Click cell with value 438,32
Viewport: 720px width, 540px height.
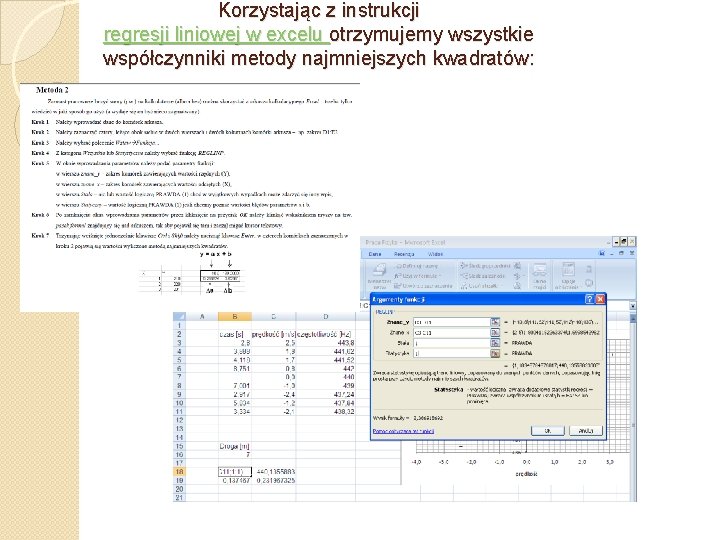tap(326, 412)
